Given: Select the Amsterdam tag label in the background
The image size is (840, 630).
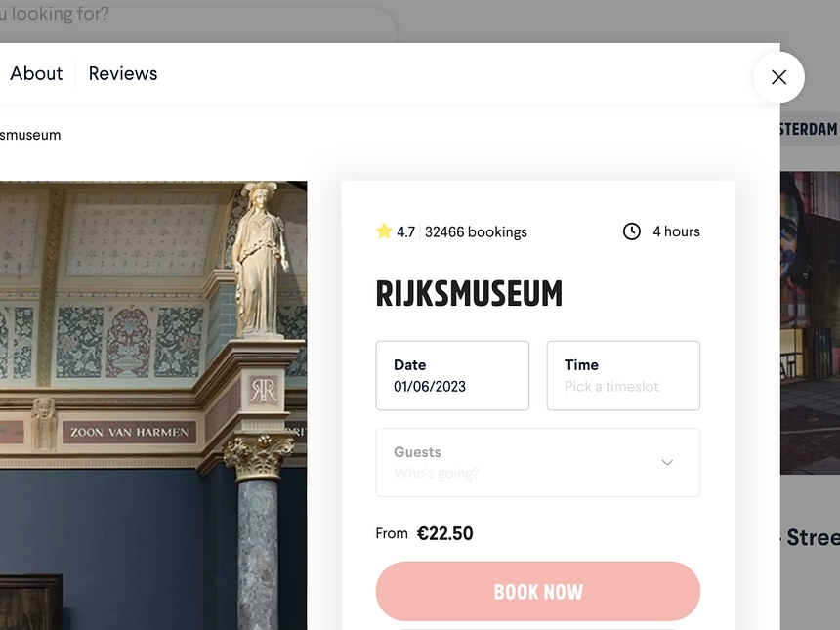Looking at the screenshot, I should point(809,129).
